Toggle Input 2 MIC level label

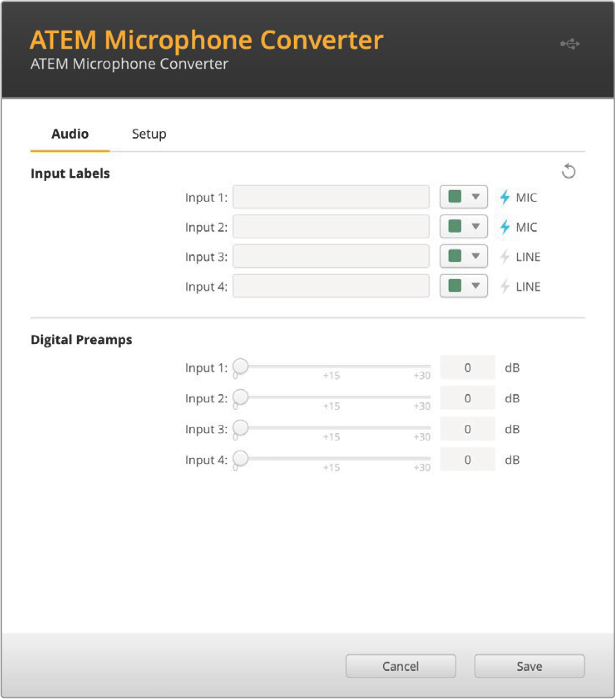point(526,227)
